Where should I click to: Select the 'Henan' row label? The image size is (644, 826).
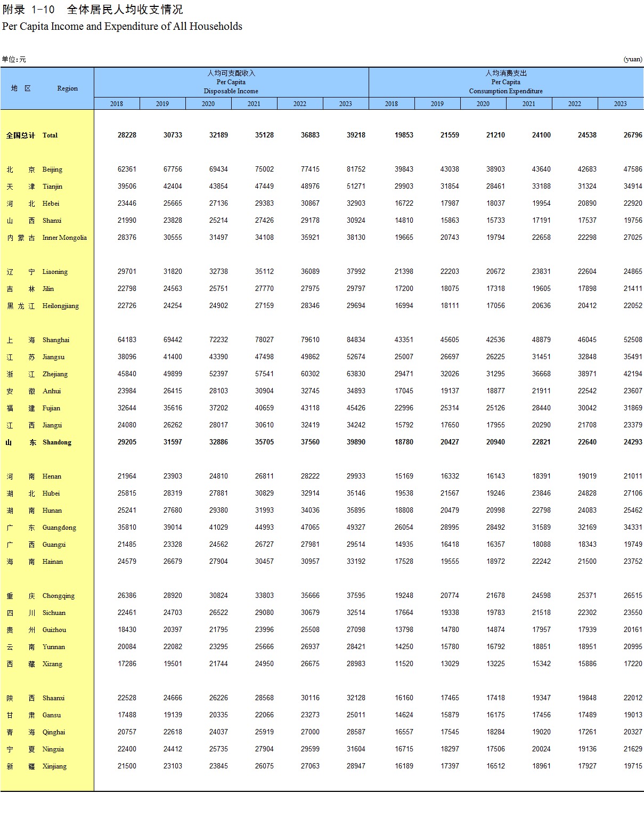[52, 476]
